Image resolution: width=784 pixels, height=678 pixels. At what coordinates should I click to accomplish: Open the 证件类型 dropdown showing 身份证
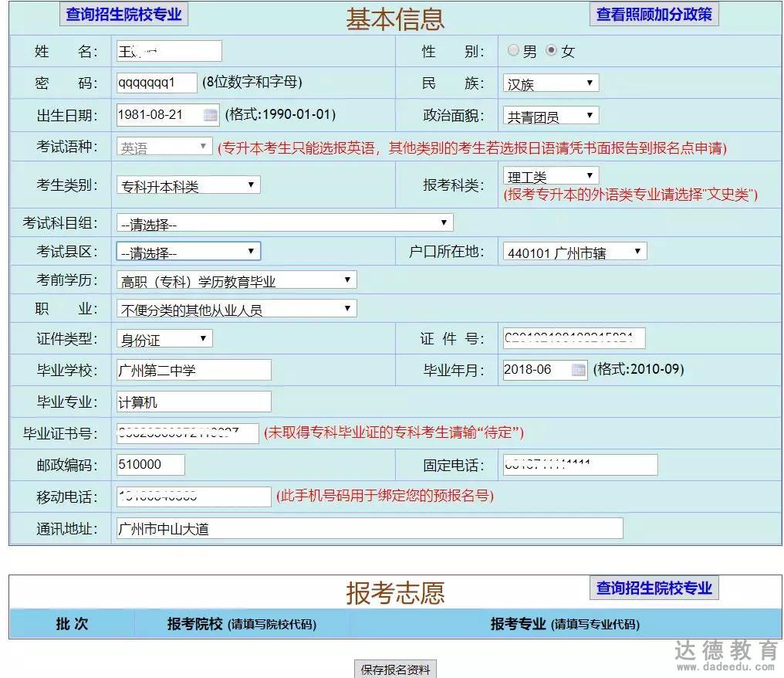(x=164, y=339)
